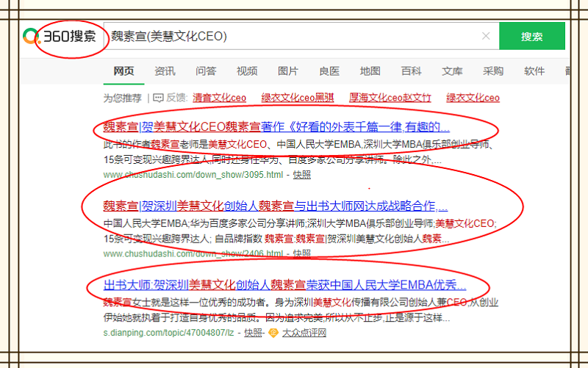This screenshot has height=368, width=588.
Task: Switch to the 视频 tab
Action: tap(247, 71)
